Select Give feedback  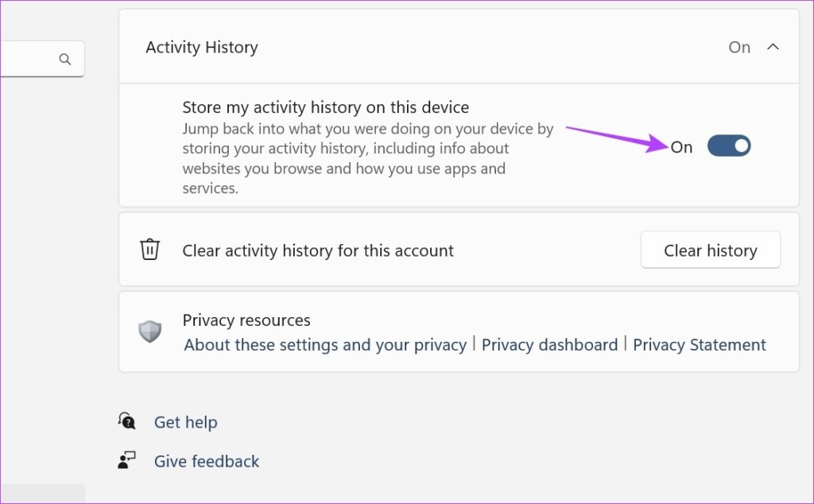click(x=206, y=461)
